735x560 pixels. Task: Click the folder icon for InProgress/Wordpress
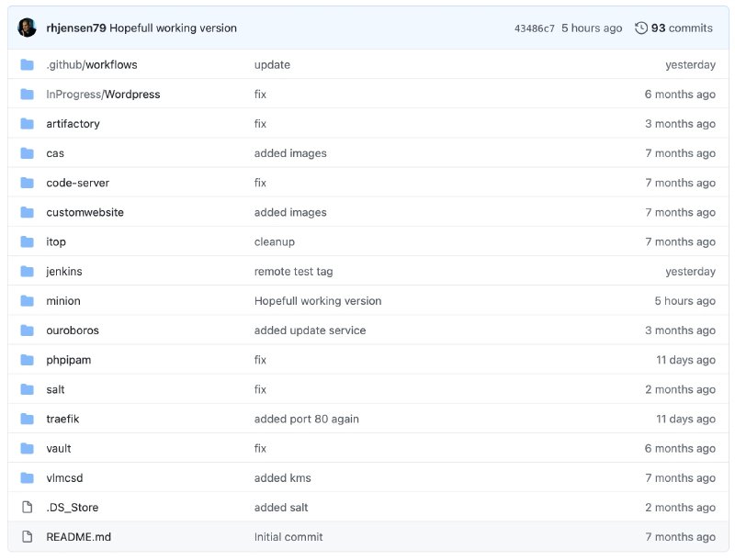point(28,95)
